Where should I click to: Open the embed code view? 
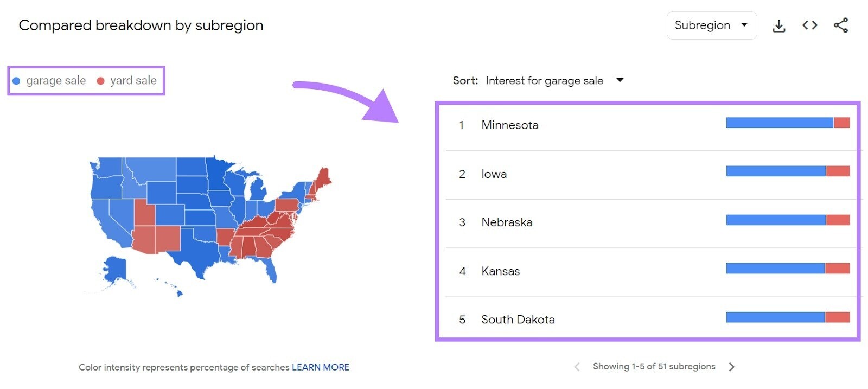point(809,25)
